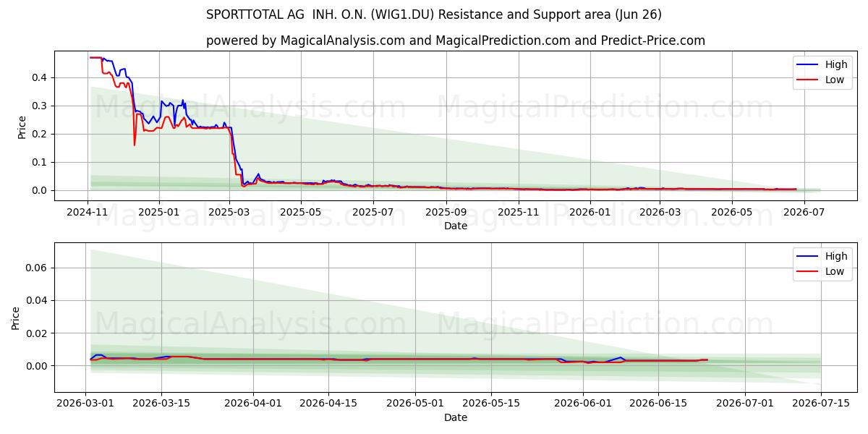868x434 pixels.
Task: Click the 2026-05-15 tick label
Action: coord(490,404)
